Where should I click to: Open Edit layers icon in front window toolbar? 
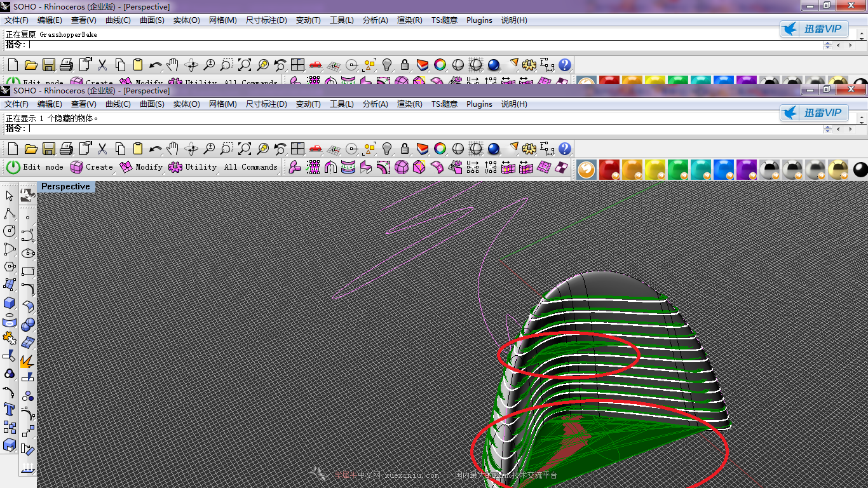423,149
